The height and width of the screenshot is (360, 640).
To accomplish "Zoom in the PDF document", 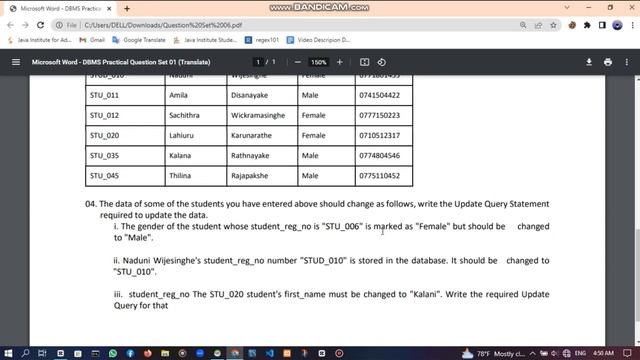I will [x=340, y=62].
